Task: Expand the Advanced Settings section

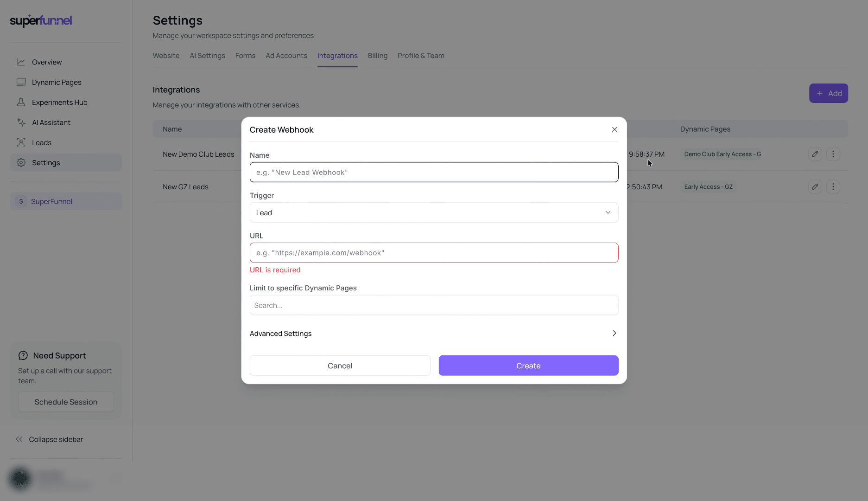Action: tap(434, 333)
